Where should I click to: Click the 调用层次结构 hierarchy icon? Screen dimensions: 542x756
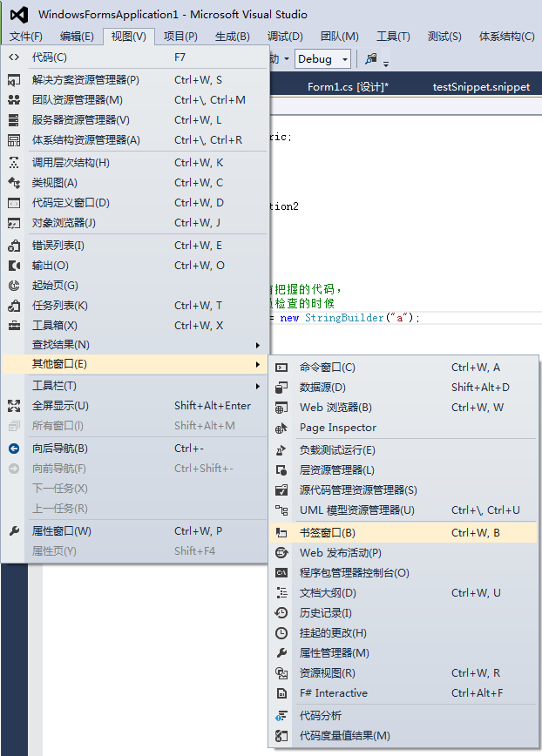click(x=14, y=163)
